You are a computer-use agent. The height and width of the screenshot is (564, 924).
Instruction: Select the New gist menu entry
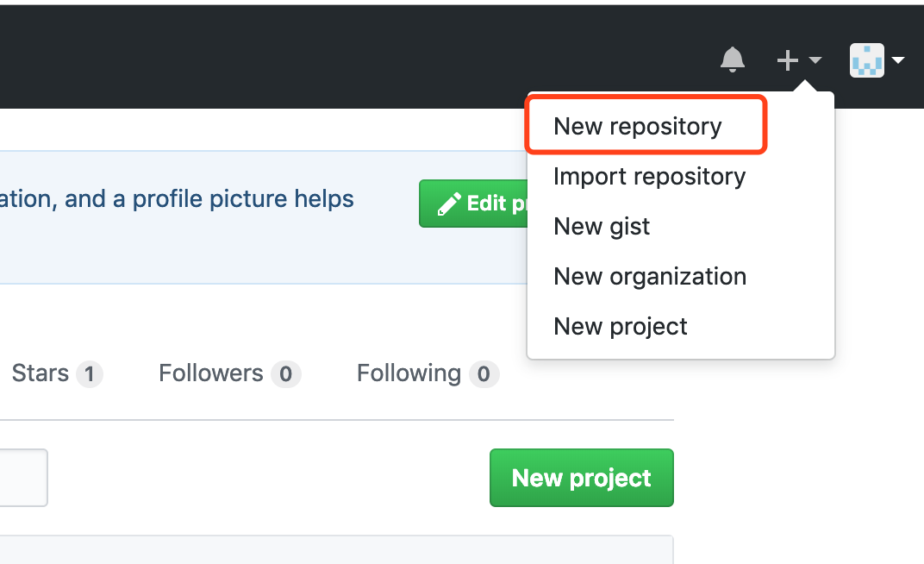602,227
